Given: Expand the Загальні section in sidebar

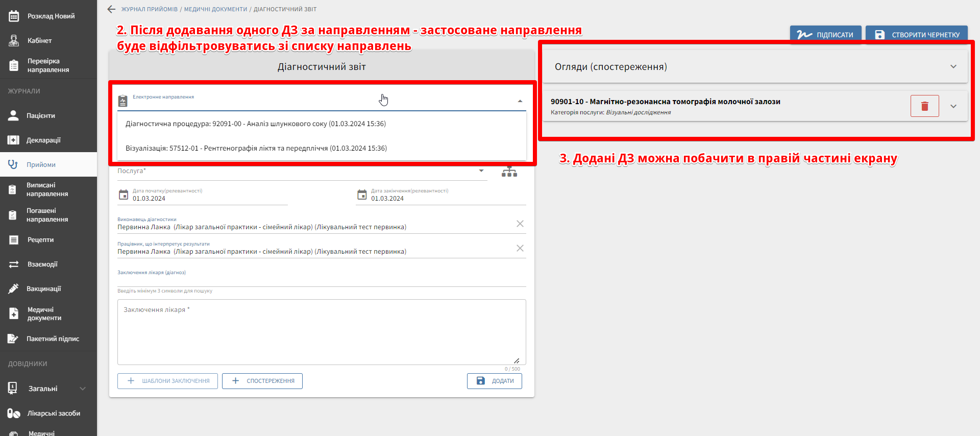Looking at the screenshot, I should [x=83, y=389].
